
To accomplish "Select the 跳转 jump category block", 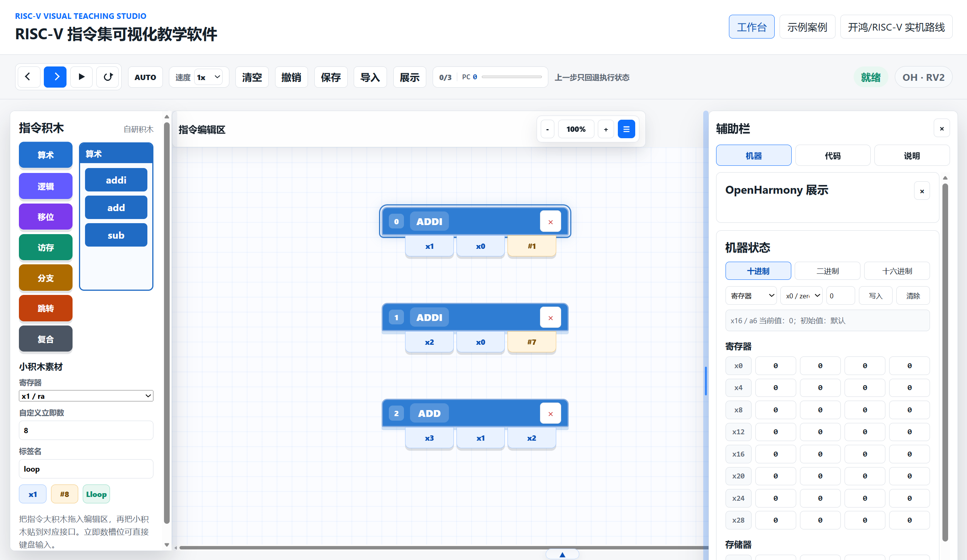I will click(x=46, y=308).
